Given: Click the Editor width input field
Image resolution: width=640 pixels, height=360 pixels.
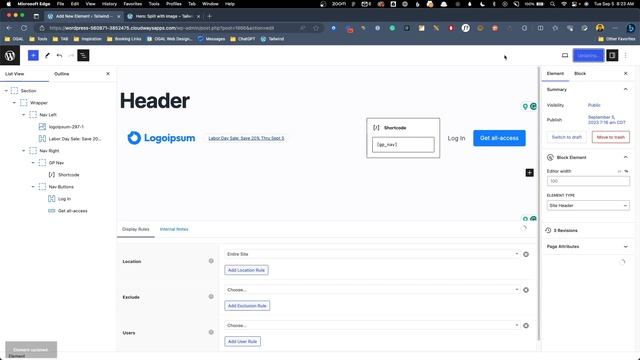Looking at the screenshot, I should (x=588, y=181).
